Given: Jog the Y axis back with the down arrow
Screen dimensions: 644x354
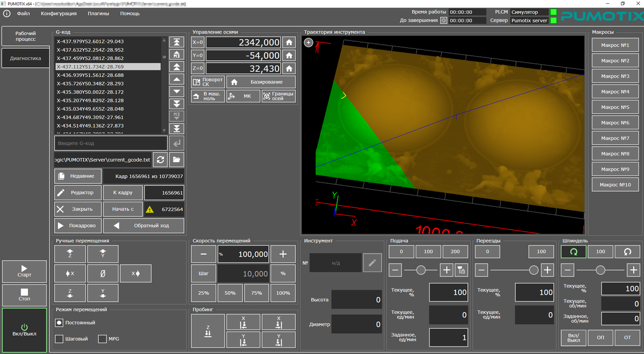Looking at the screenshot, I should (103, 293).
